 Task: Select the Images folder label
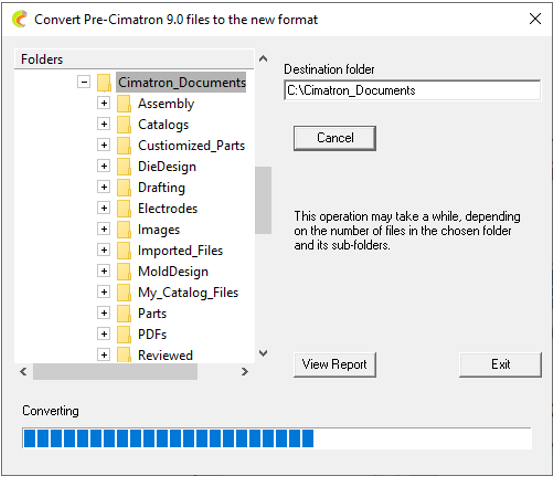[x=159, y=230]
